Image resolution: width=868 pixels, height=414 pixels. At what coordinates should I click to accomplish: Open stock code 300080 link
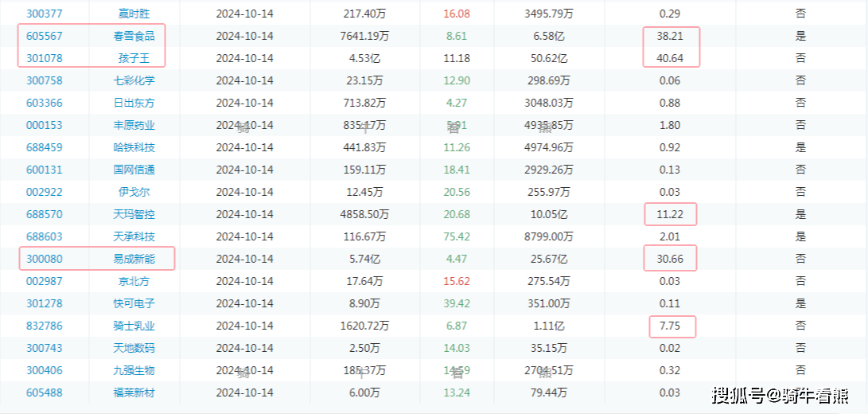pos(45,259)
